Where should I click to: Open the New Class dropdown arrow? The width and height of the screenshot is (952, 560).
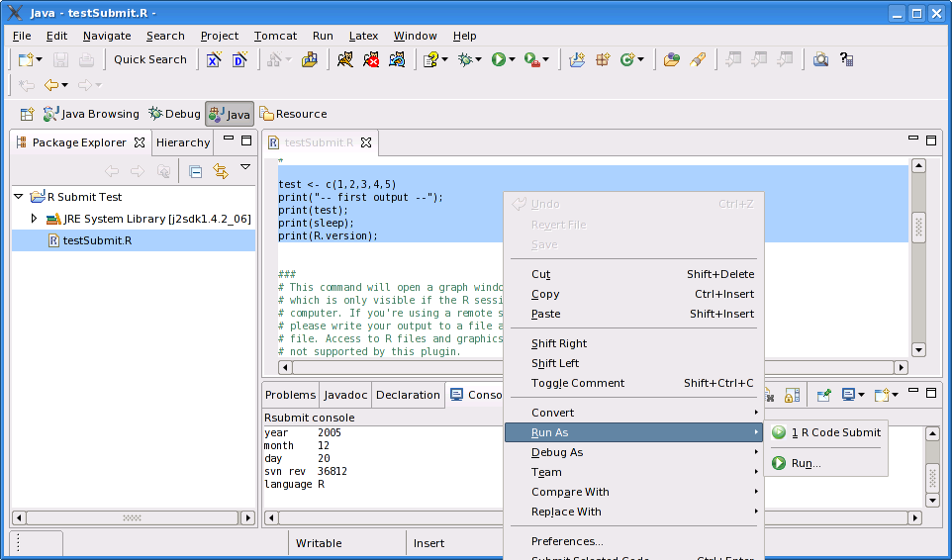point(640,59)
